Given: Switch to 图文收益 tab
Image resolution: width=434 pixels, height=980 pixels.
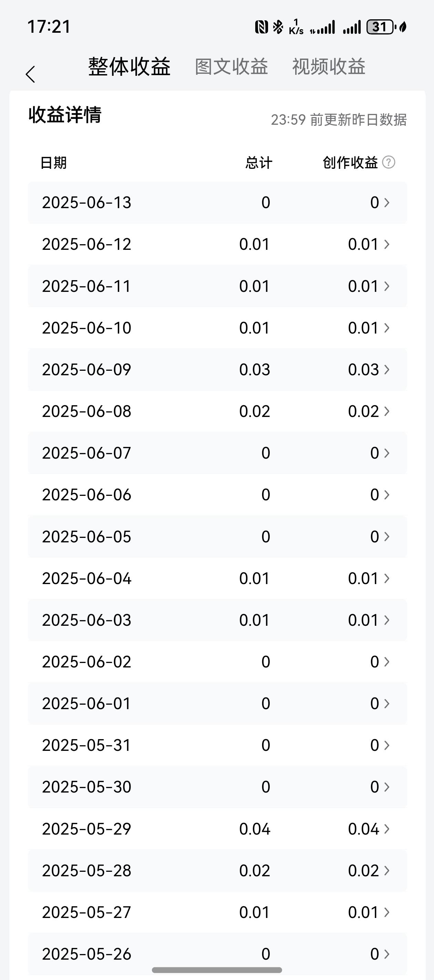Looking at the screenshot, I should [x=231, y=67].
